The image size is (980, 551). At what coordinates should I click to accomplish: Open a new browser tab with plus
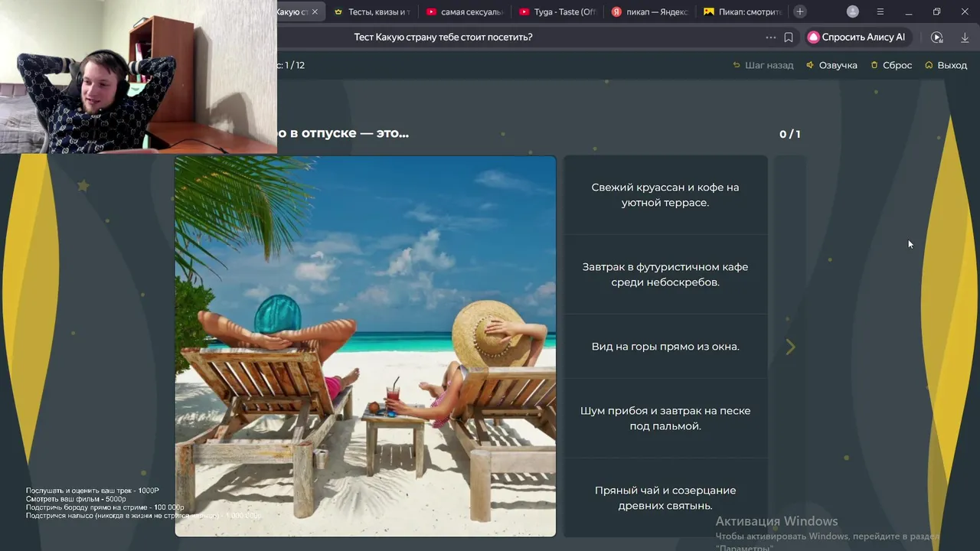[800, 11]
